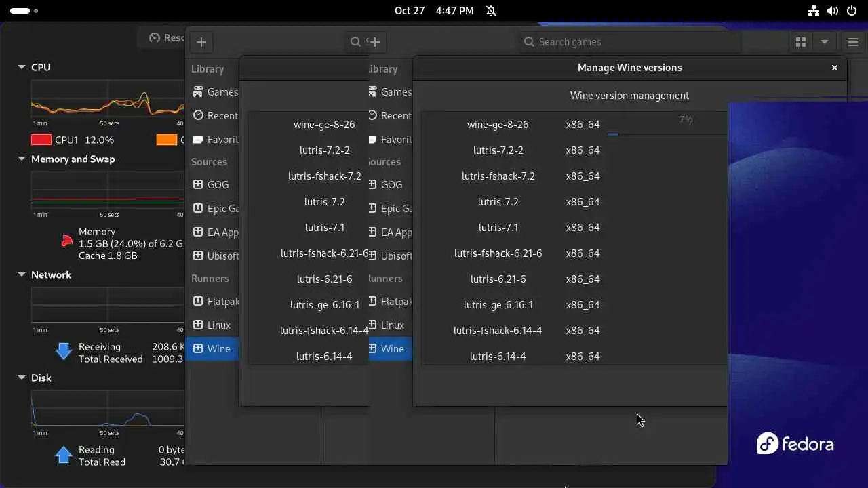The image size is (868, 488).
Task: Switch Lutris to grid view
Action: pyautogui.click(x=801, y=42)
